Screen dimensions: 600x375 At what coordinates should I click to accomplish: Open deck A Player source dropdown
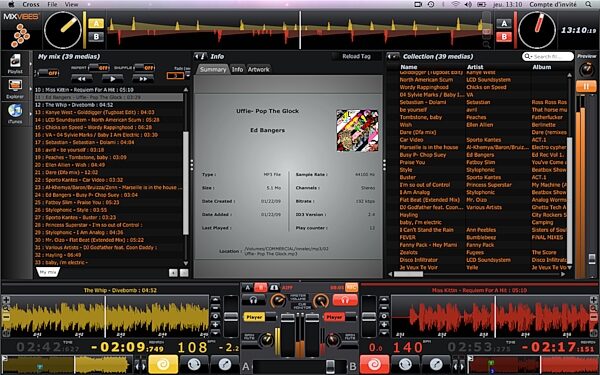coord(260,317)
